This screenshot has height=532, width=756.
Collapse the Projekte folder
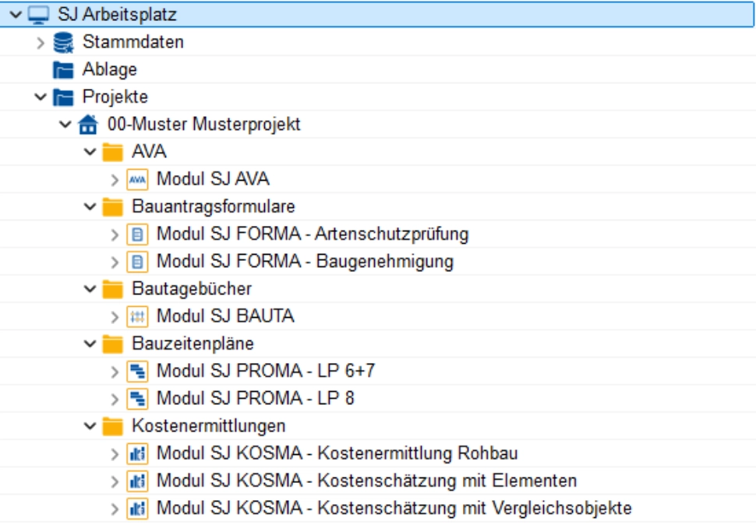coord(41,97)
